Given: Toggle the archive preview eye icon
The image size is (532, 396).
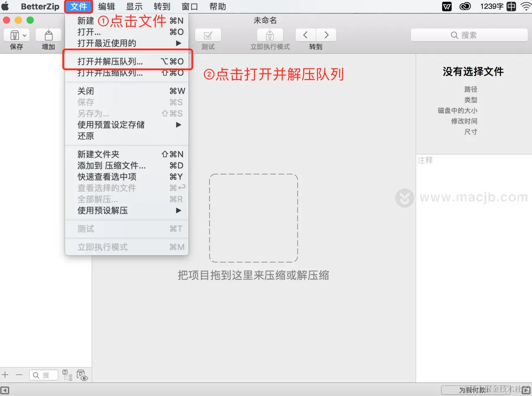Looking at the screenshot, I should (82, 375).
